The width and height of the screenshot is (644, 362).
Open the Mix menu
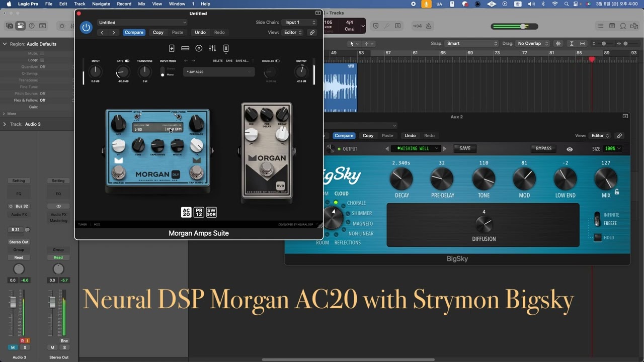click(x=142, y=4)
